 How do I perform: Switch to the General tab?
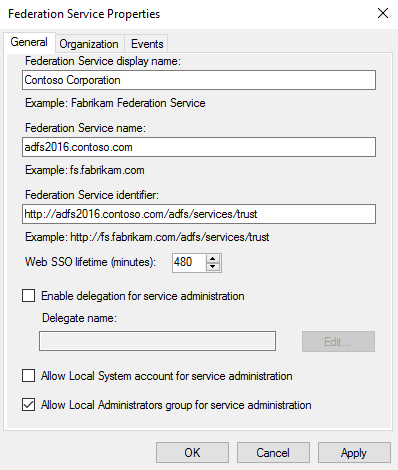[29, 42]
